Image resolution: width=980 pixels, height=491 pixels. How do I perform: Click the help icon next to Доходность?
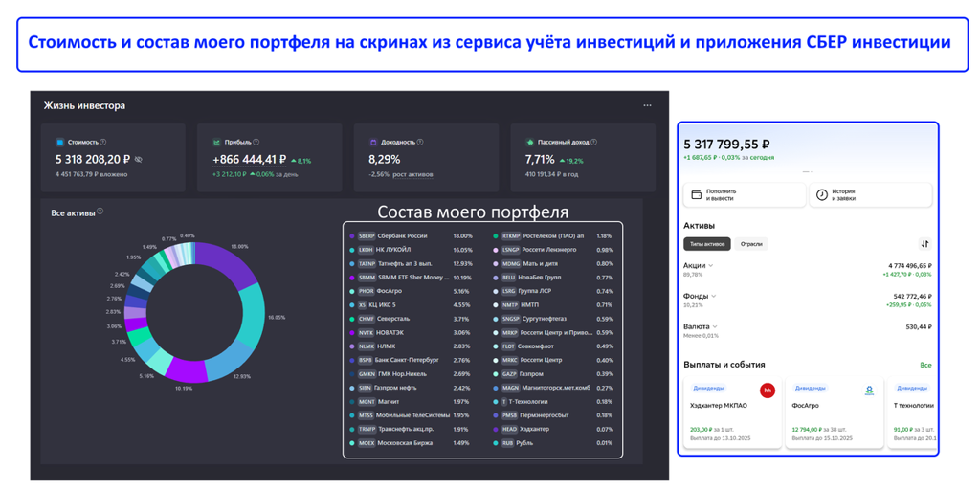click(420, 142)
